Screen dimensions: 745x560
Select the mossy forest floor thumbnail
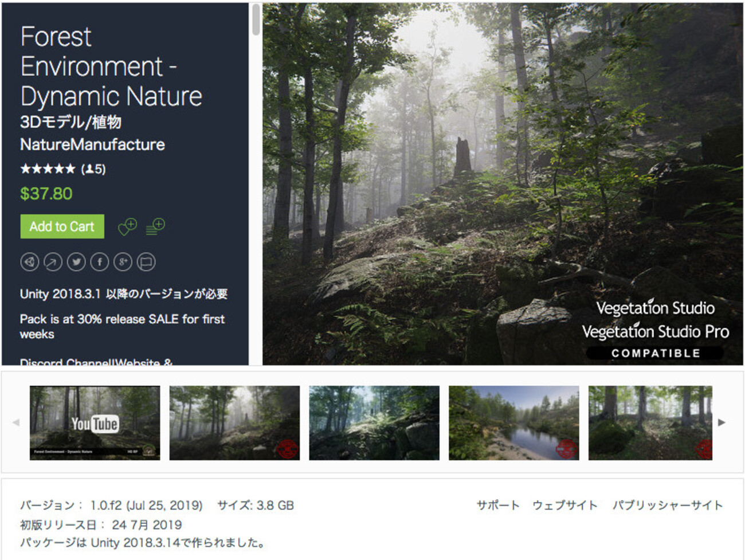pyautogui.click(x=650, y=422)
